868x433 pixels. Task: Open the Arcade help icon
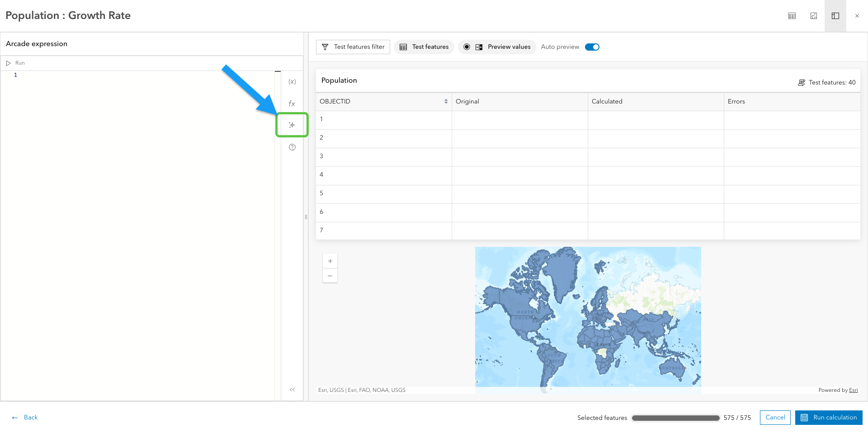point(292,147)
